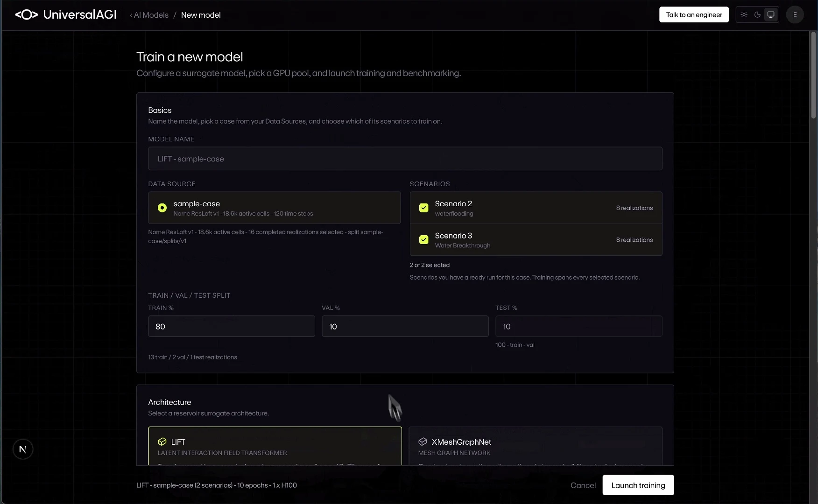
Task: Select the LIFT architecture card
Action: point(275,446)
